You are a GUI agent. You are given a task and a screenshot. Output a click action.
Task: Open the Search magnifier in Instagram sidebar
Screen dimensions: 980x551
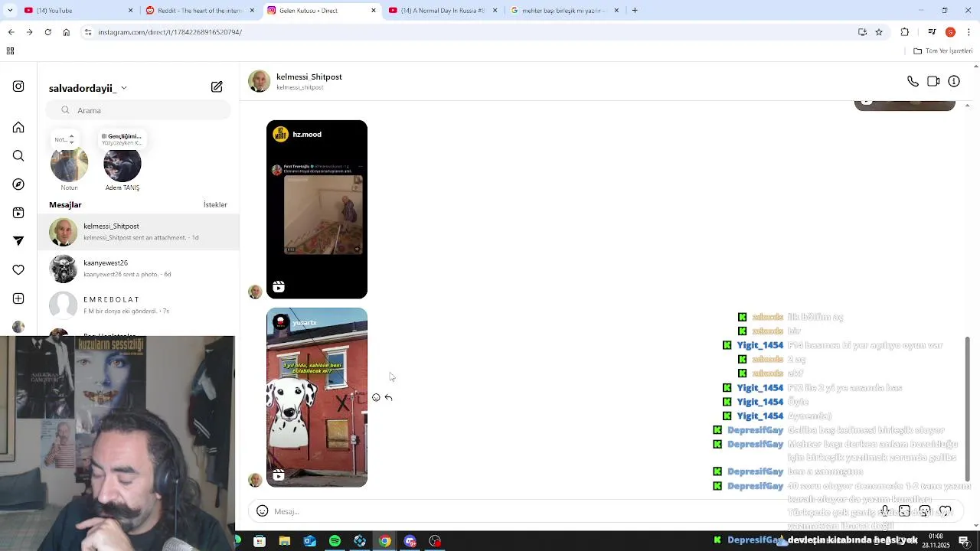click(18, 156)
